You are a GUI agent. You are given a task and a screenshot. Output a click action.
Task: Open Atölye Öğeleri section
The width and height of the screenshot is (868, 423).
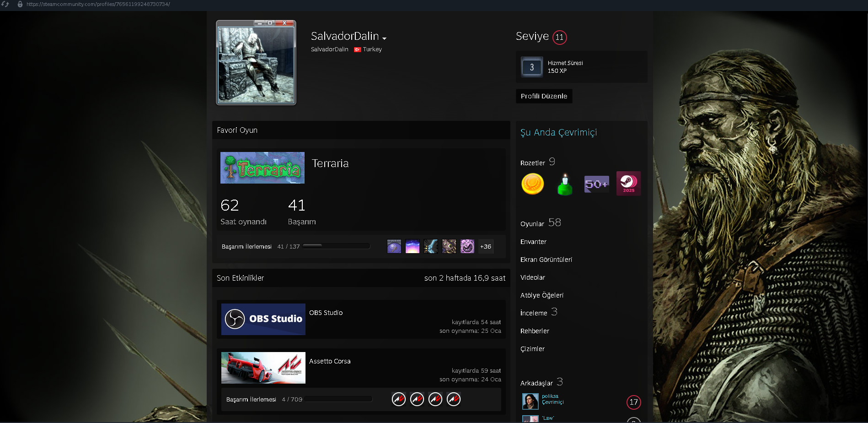point(542,295)
